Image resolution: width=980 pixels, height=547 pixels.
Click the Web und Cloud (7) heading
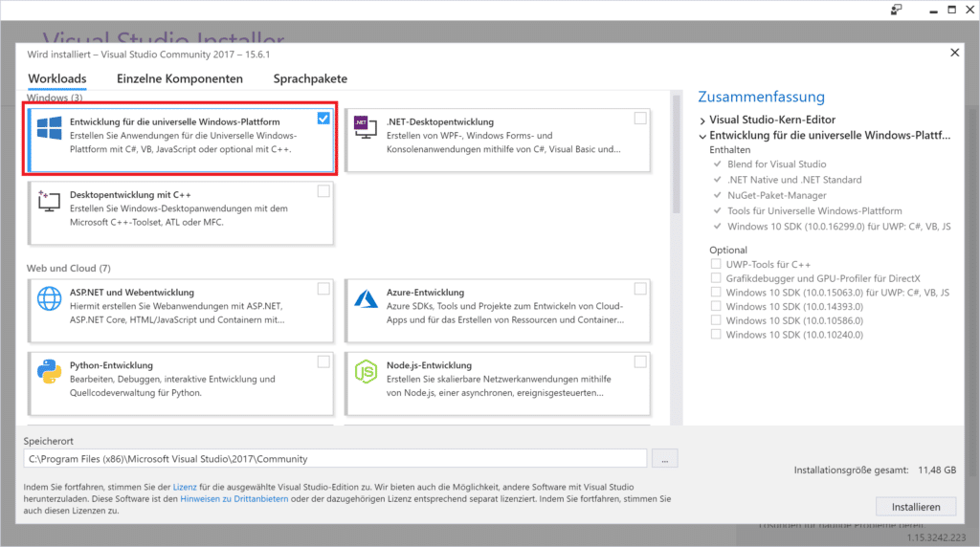pyautogui.click(x=69, y=268)
